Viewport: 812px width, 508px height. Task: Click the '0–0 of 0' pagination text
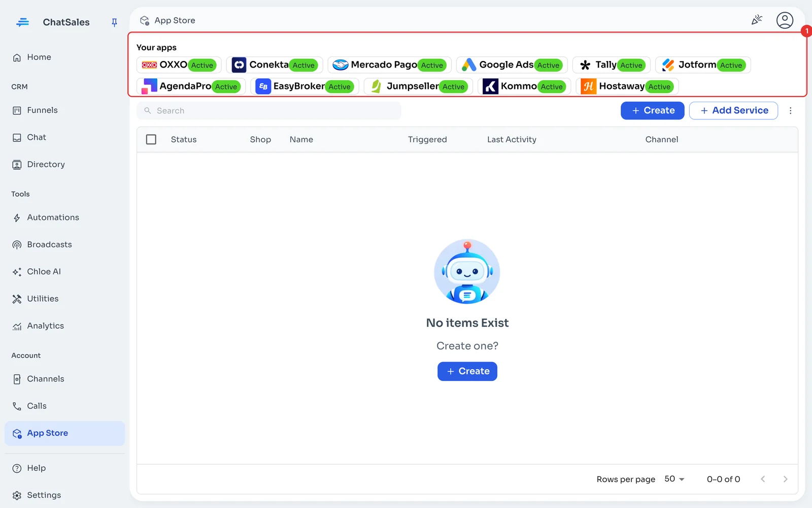(724, 479)
